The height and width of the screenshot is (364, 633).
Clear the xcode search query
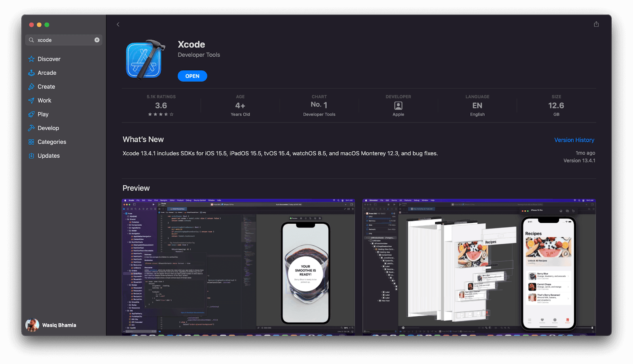[x=97, y=40]
